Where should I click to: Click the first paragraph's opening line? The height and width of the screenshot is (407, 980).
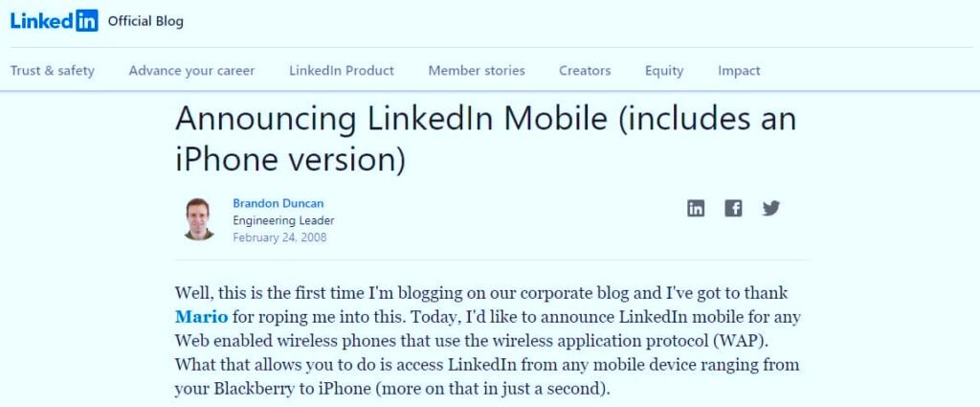tap(481, 293)
